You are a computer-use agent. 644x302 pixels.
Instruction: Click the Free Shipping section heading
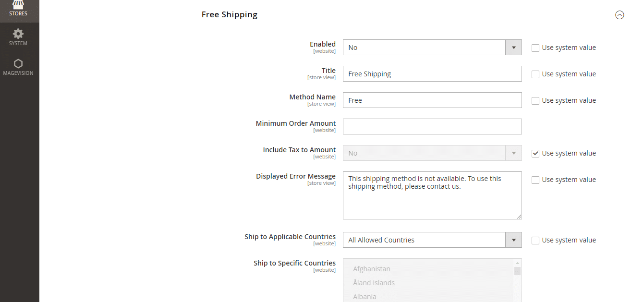pyautogui.click(x=230, y=14)
